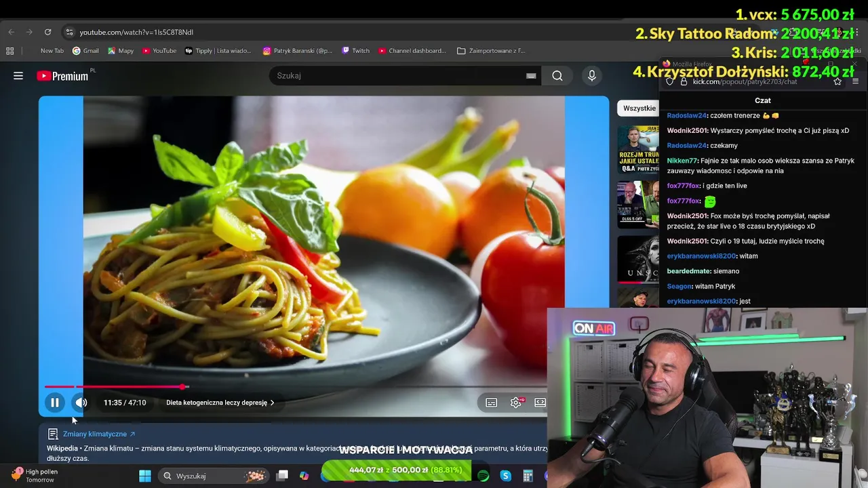868x488 pixels.
Task: Open the Firefox hamburger menu in the chat window
Action: pos(855,81)
